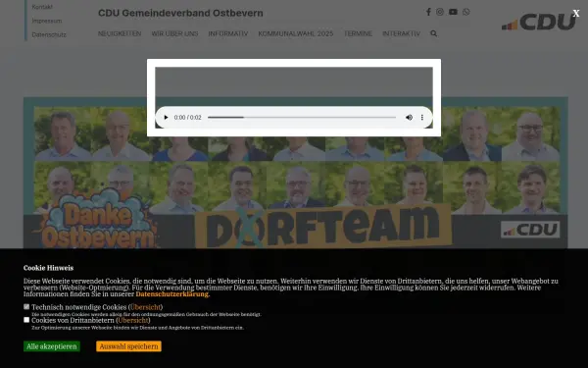Go to the Kontakt page
The image size is (588, 368).
point(42,7)
